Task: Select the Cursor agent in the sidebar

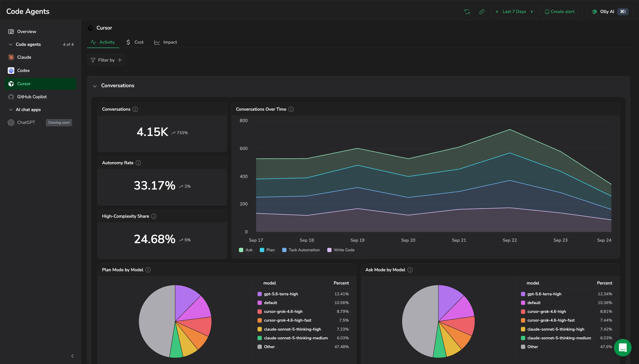Action: click(41, 84)
